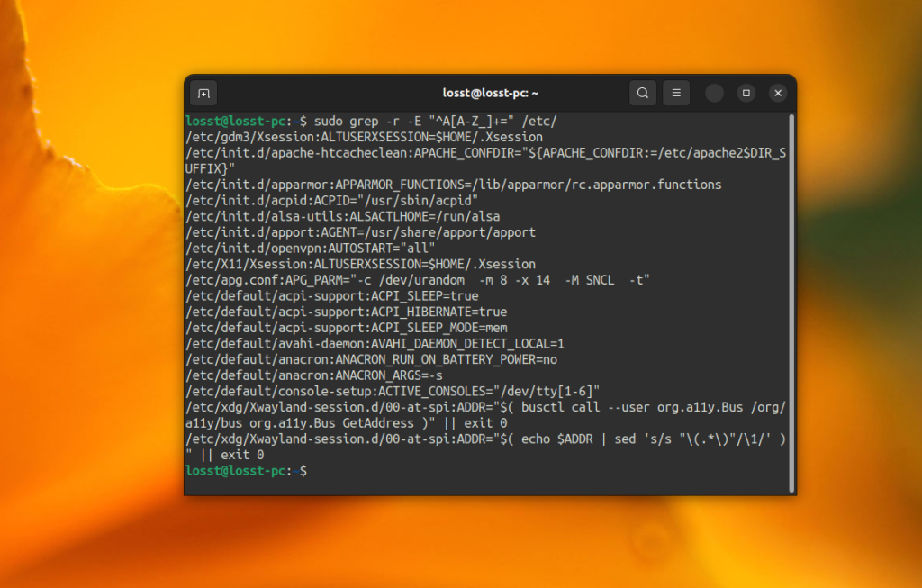Maximize the terminal window

click(746, 93)
